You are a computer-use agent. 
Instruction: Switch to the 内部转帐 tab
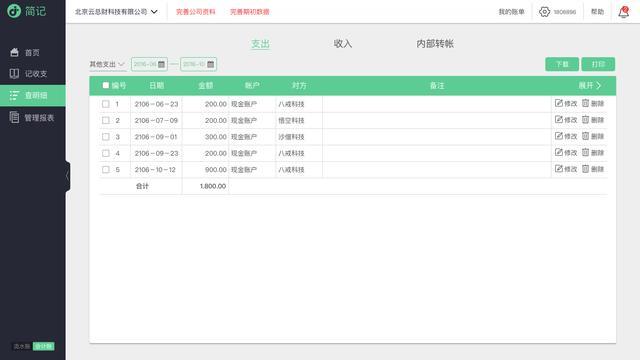point(435,44)
